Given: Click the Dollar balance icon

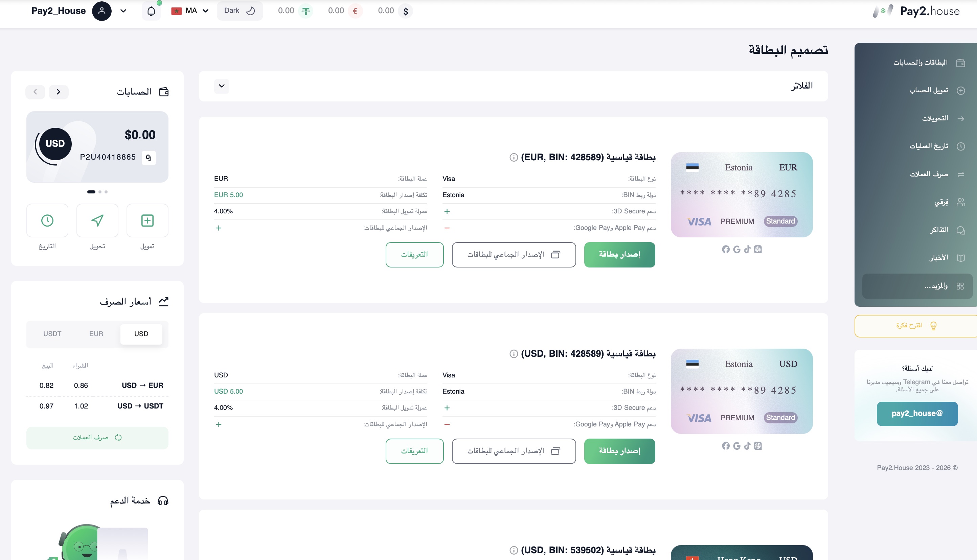Looking at the screenshot, I should pos(405,11).
